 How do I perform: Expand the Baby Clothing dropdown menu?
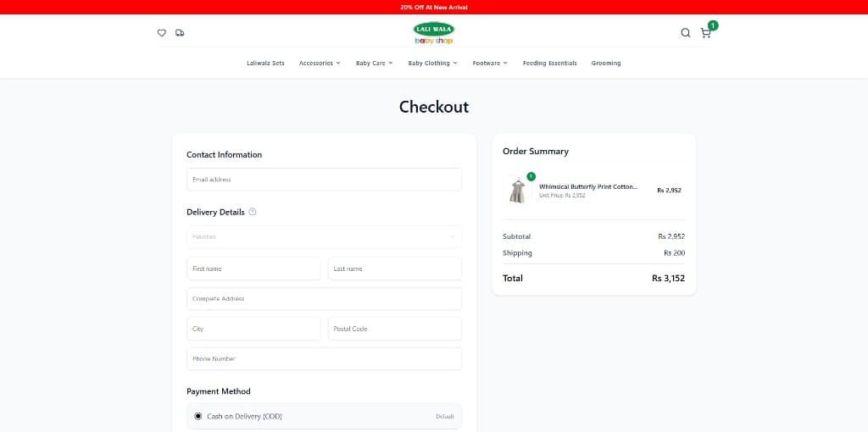point(433,63)
